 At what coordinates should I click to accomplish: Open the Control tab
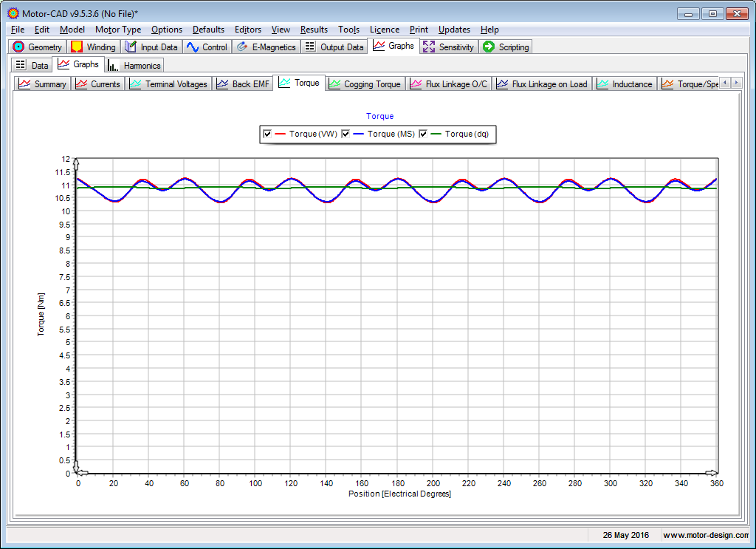coord(207,47)
